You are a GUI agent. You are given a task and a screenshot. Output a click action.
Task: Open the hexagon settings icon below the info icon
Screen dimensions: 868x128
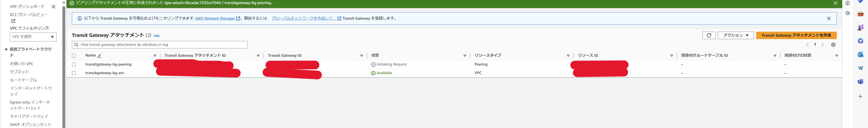point(847,13)
